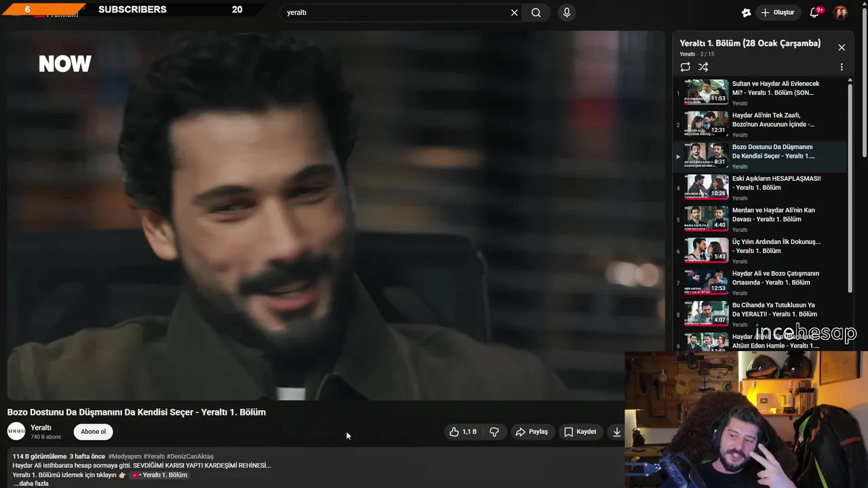Image resolution: width=868 pixels, height=488 pixels.
Task: Play Sultan ve Haydar Ali Evlenecek Mi video
Action: [x=761, y=93]
